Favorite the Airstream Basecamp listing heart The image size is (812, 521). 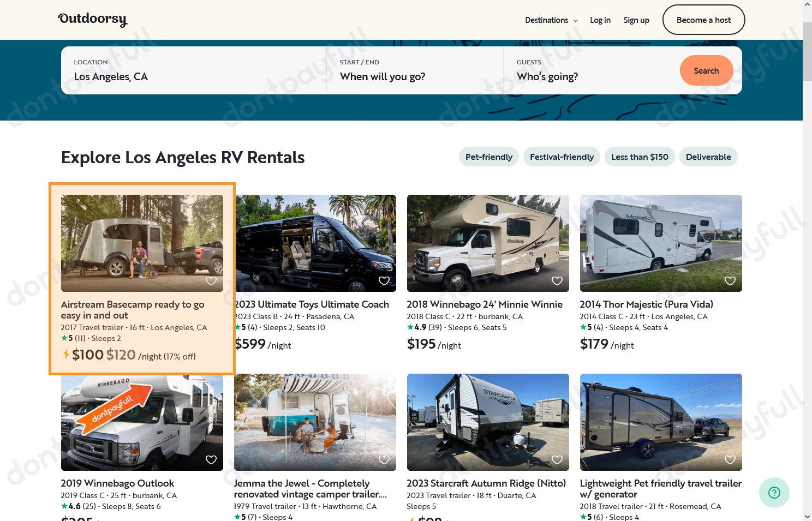point(211,281)
